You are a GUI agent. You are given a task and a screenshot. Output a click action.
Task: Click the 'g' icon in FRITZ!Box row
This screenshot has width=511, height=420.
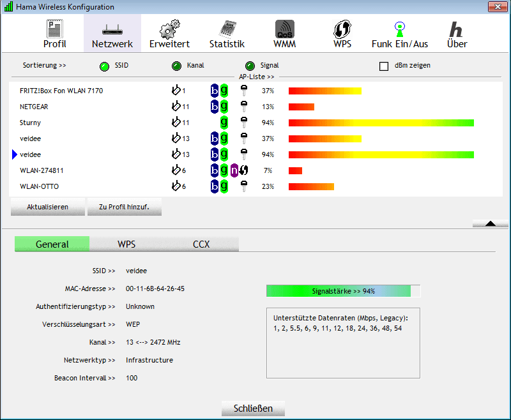point(224,91)
